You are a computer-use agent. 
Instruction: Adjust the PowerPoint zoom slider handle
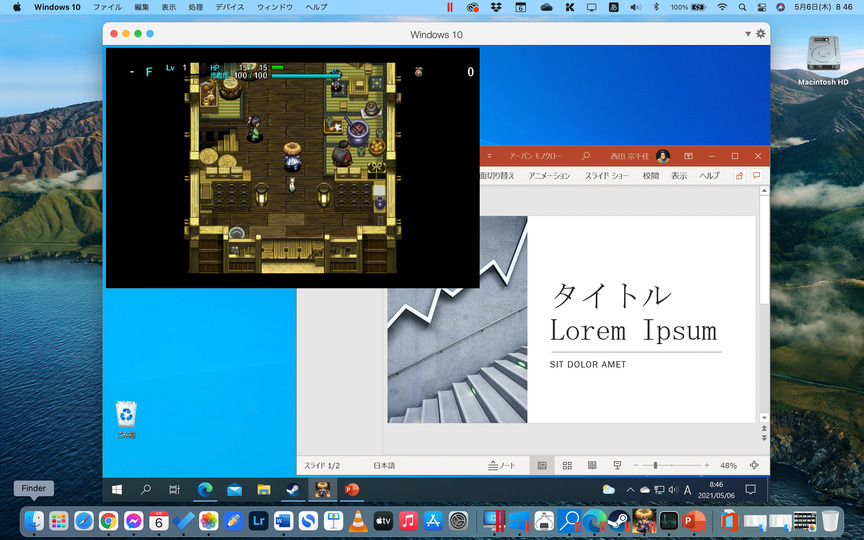click(x=655, y=466)
